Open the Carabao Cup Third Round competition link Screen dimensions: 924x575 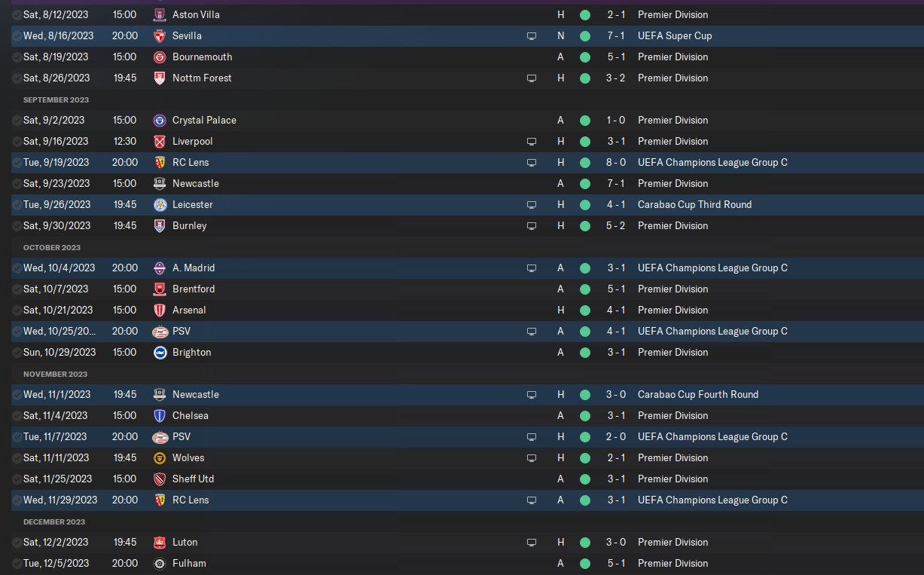694,204
